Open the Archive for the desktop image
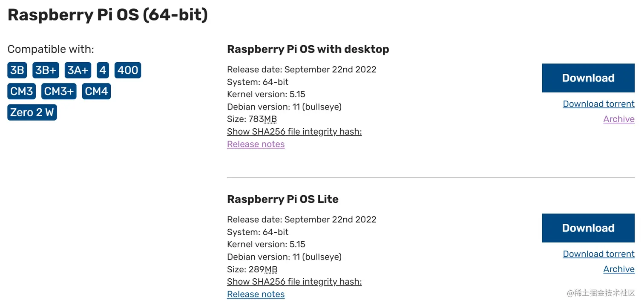Screen dimensions: 644x306 tap(619, 119)
